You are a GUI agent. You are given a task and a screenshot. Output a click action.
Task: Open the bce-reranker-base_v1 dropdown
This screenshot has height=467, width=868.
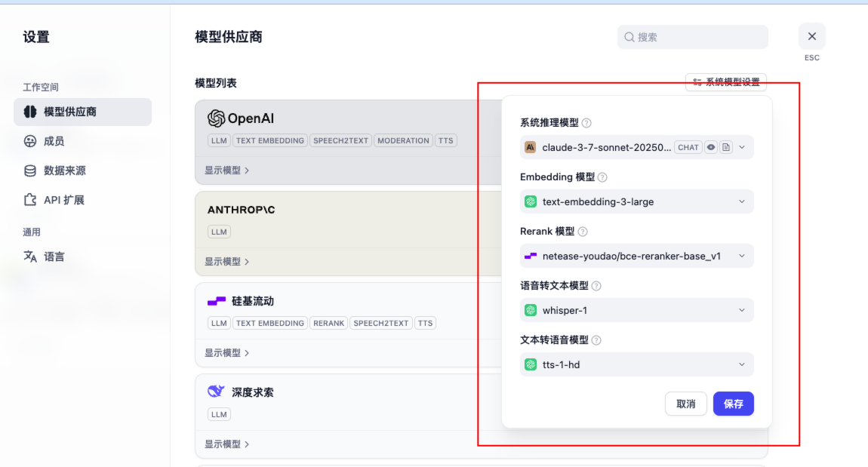[636, 256]
